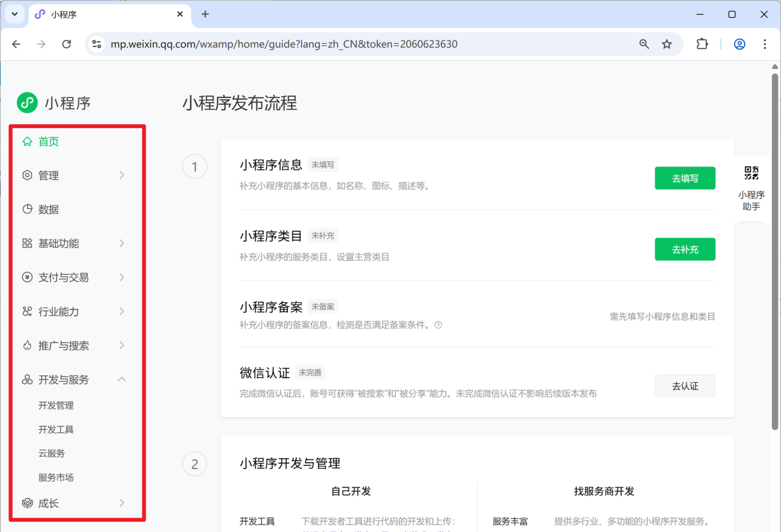Click the 自己开发 column heading

tap(351, 491)
